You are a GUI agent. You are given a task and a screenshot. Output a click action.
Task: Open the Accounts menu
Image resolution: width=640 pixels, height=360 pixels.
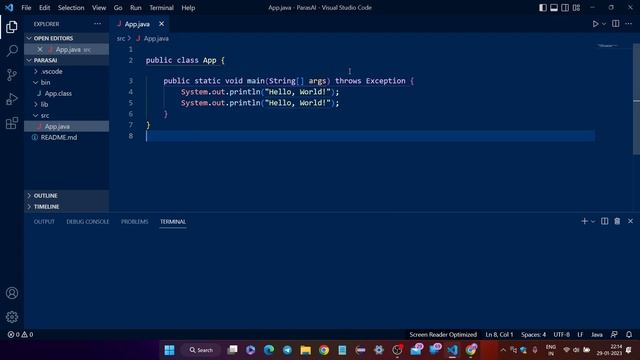click(12, 293)
